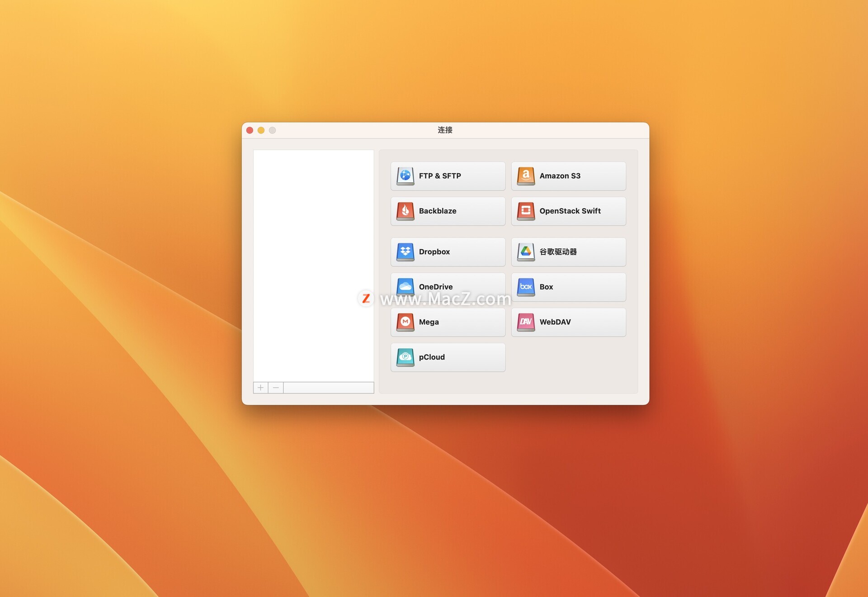This screenshot has width=868, height=597.
Task: Click the empty connections list area
Action: (313, 266)
